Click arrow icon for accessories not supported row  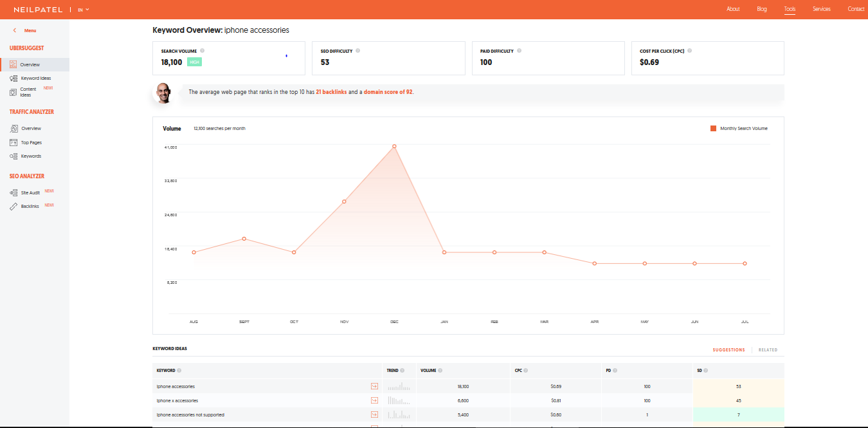374,414
